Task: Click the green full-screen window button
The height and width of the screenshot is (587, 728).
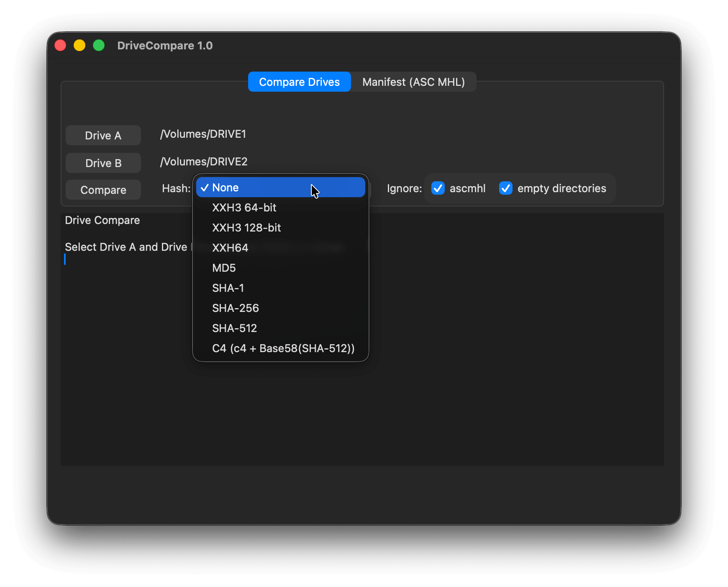Action: [99, 45]
